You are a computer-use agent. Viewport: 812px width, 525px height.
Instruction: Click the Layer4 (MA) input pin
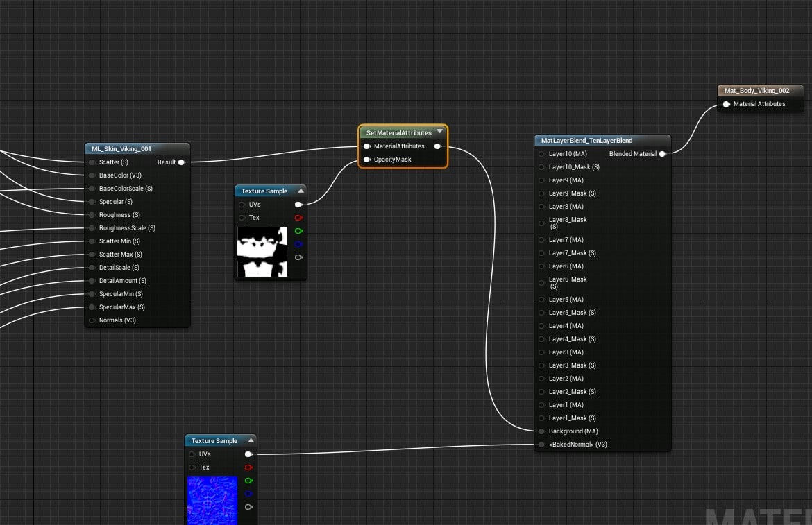[x=541, y=326]
